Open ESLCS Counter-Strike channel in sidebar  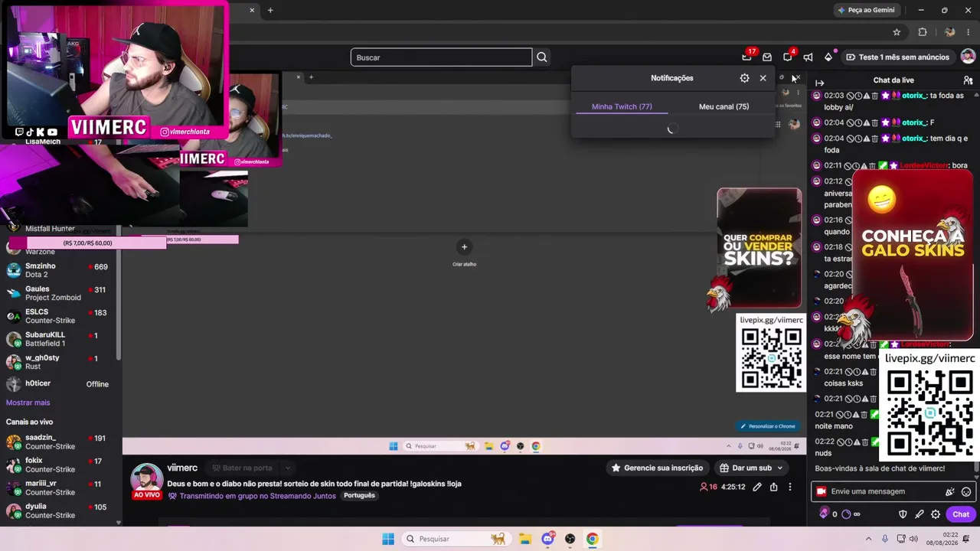click(57, 316)
